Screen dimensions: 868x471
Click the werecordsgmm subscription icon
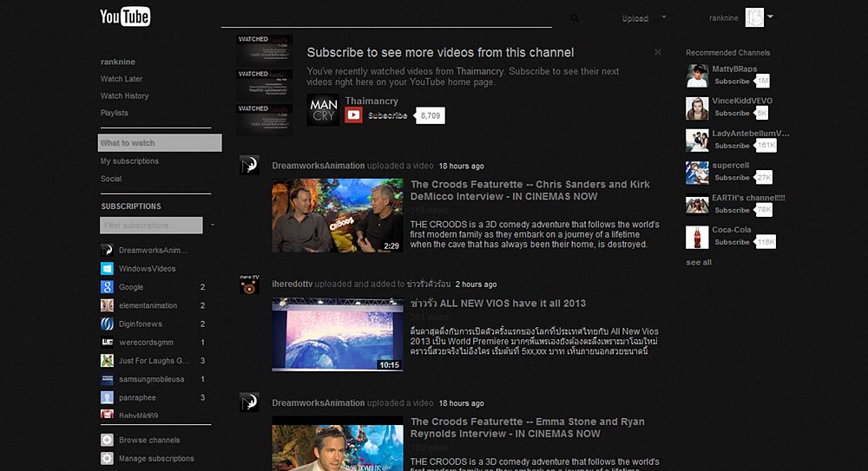(107, 342)
